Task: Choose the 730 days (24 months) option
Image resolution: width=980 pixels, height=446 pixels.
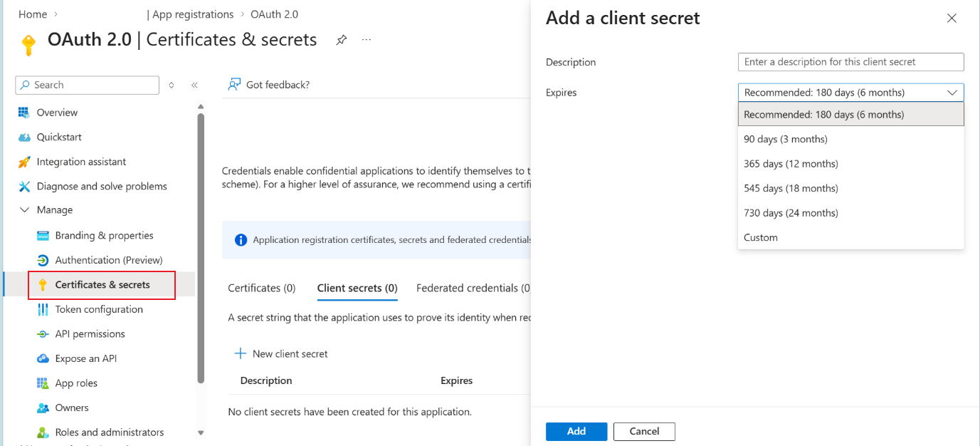Action: tap(850, 213)
